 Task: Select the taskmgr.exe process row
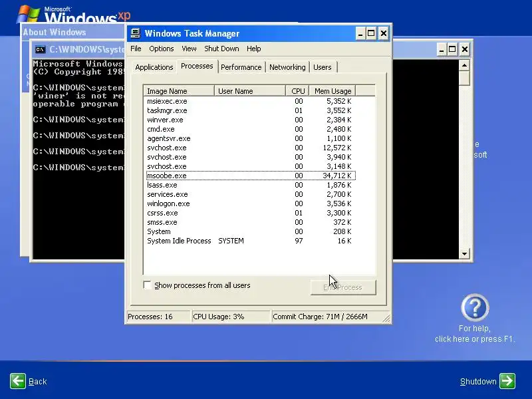click(x=251, y=110)
